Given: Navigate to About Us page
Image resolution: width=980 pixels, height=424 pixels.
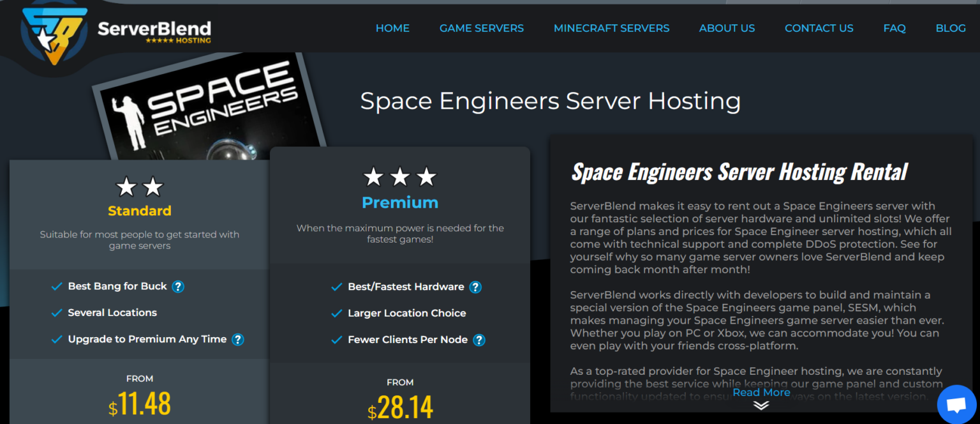Looking at the screenshot, I should [727, 28].
